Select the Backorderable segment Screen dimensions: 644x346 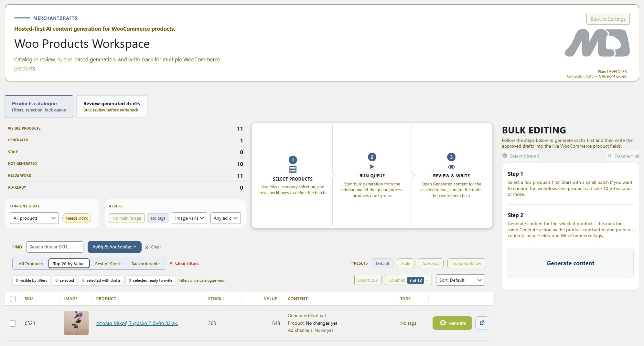145,264
